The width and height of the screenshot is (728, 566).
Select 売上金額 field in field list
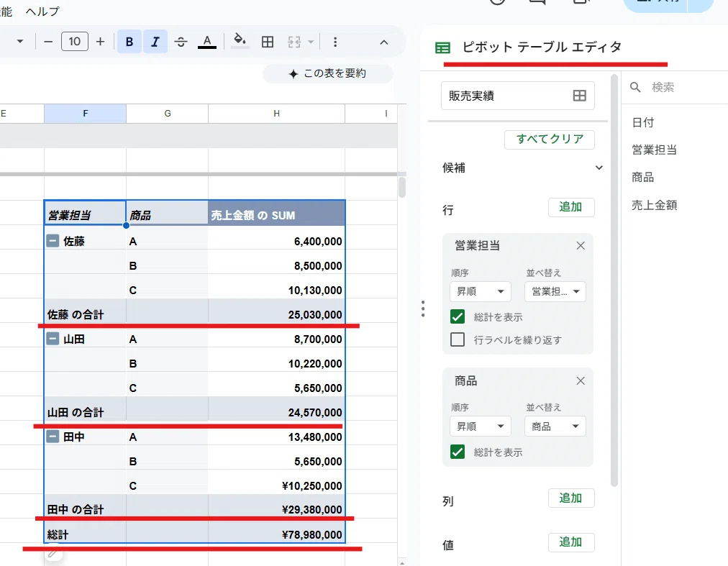(654, 205)
